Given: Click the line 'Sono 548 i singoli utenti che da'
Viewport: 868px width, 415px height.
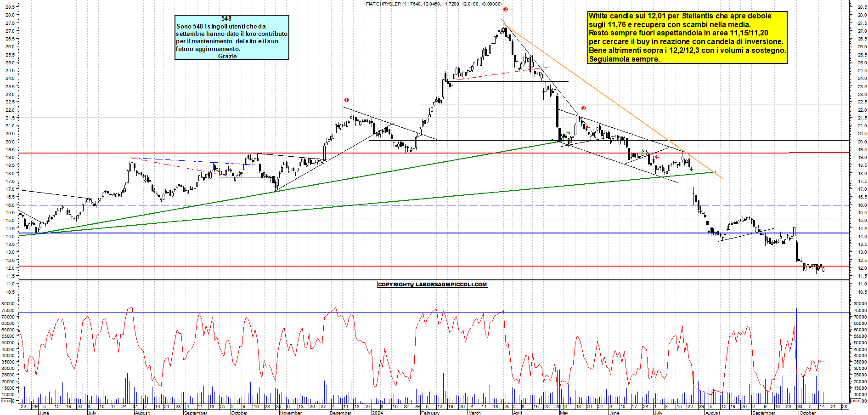Looking at the screenshot, I should click(x=221, y=26).
